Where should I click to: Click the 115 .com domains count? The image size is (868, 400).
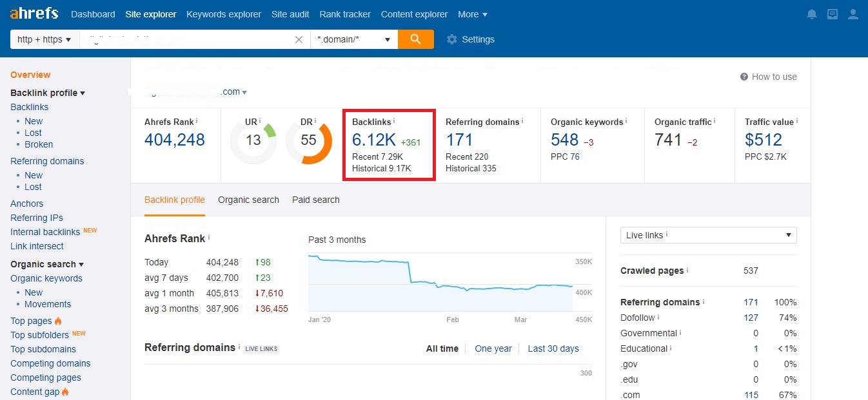pos(751,395)
